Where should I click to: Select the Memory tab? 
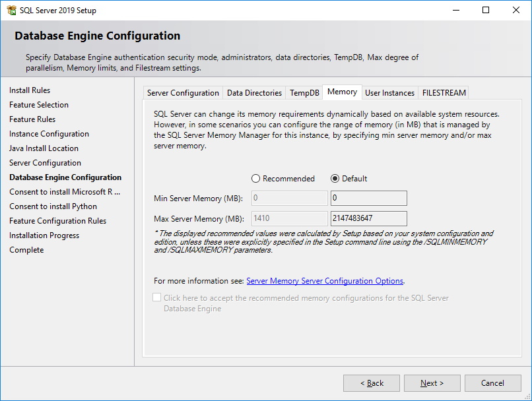[342, 92]
